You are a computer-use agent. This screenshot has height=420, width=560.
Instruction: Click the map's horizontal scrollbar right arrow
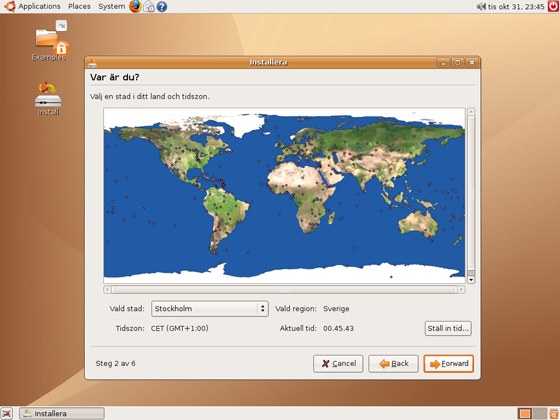point(461,289)
